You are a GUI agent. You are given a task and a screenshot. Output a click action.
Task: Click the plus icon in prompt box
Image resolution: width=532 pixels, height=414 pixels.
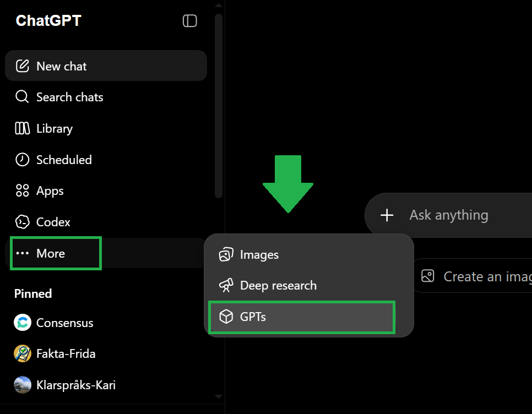click(387, 215)
